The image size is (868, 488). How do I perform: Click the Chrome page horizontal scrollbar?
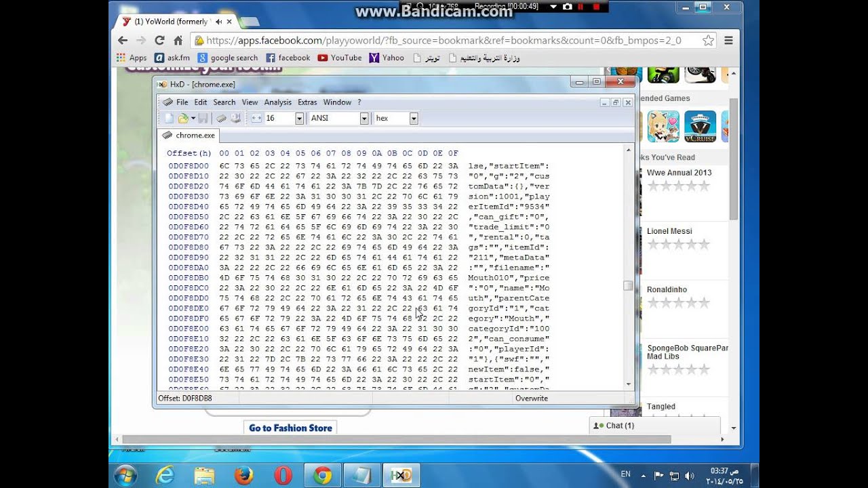[x=397, y=439]
